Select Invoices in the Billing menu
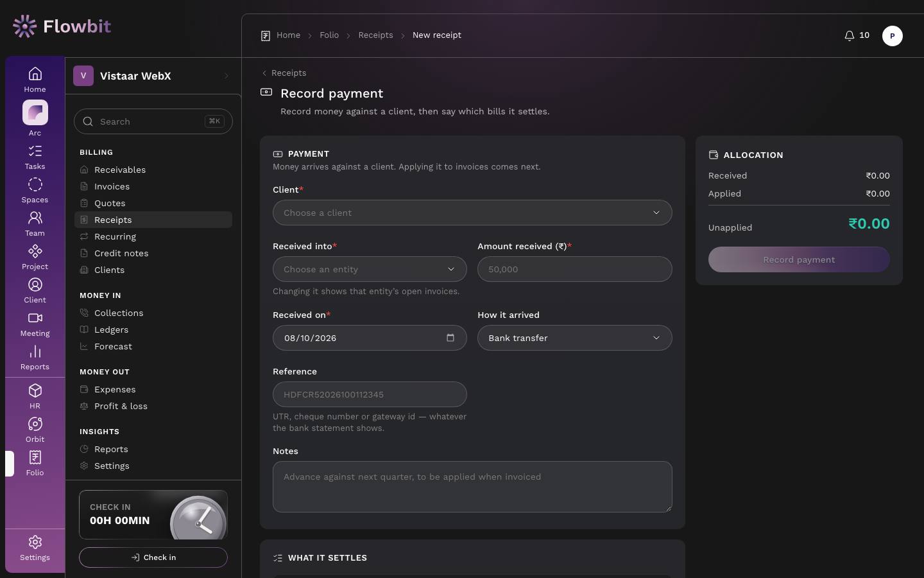Viewport: 924px width, 578px height. click(x=153, y=186)
